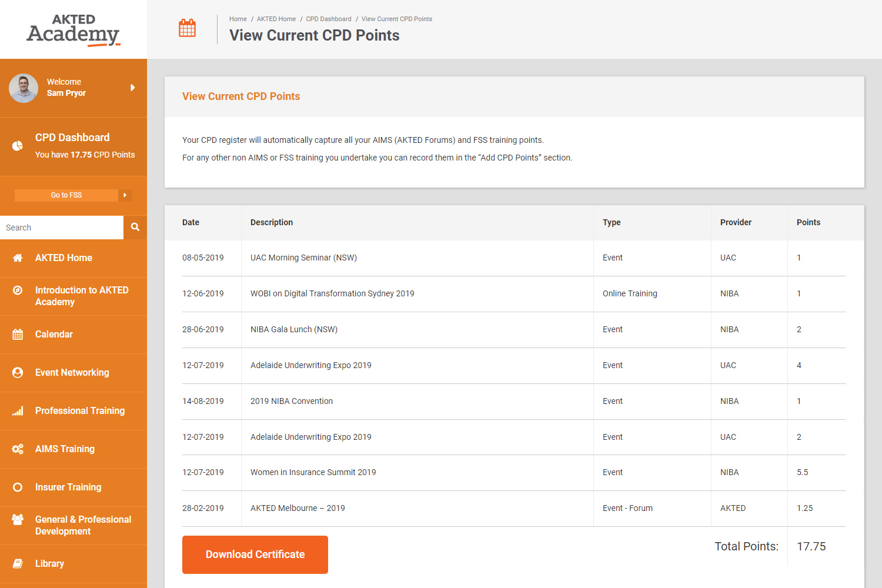The height and width of the screenshot is (588, 882).
Task: Expand the Welcome Sam Pryor arrow
Action: pyautogui.click(x=133, y=88)
